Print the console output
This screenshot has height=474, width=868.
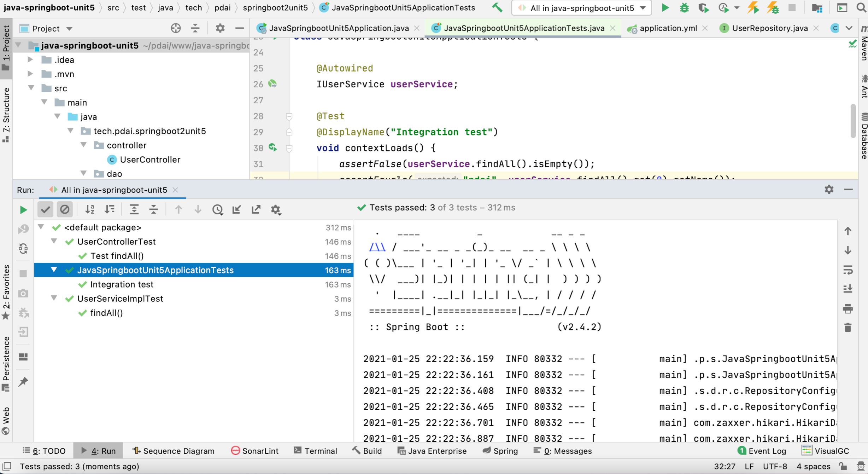point(848,309)
